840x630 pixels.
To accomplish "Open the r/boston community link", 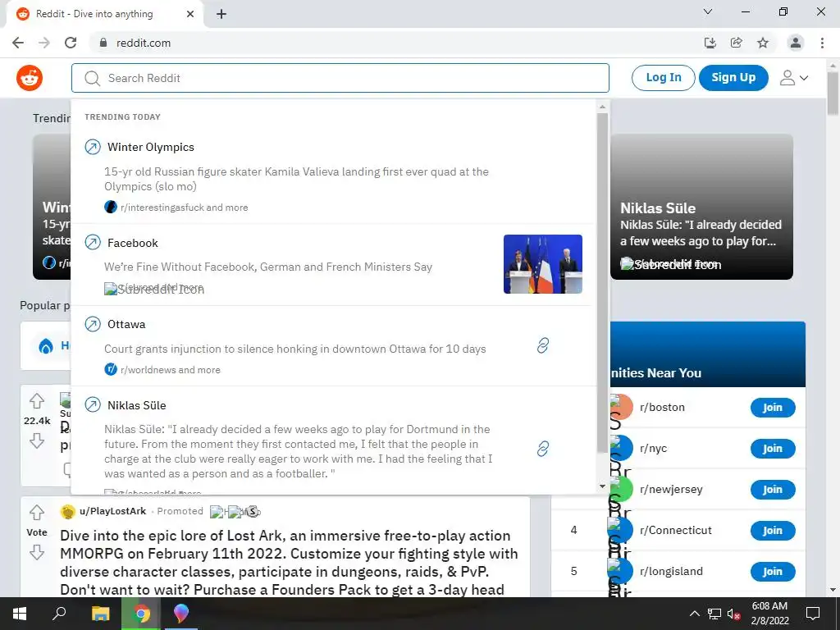I will coord(662,407).
